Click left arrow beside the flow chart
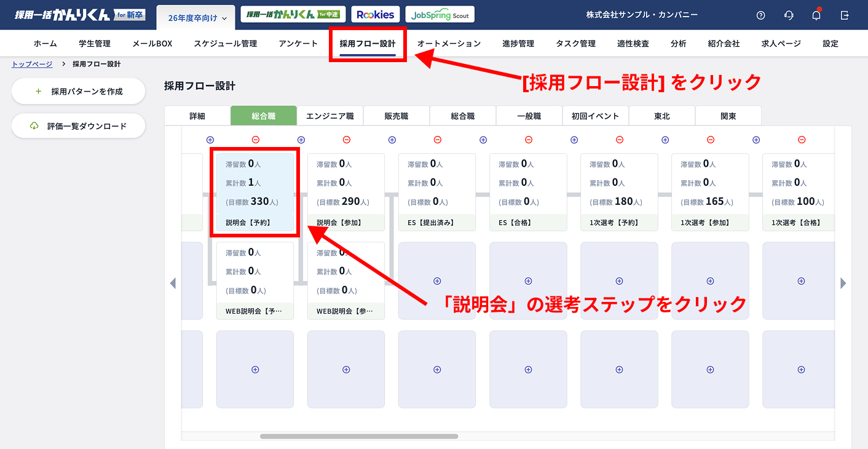 click(173, 282)
